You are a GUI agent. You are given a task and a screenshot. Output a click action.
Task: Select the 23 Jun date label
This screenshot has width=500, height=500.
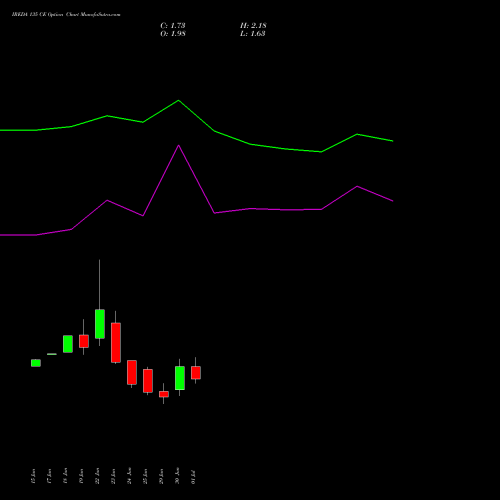113,476
